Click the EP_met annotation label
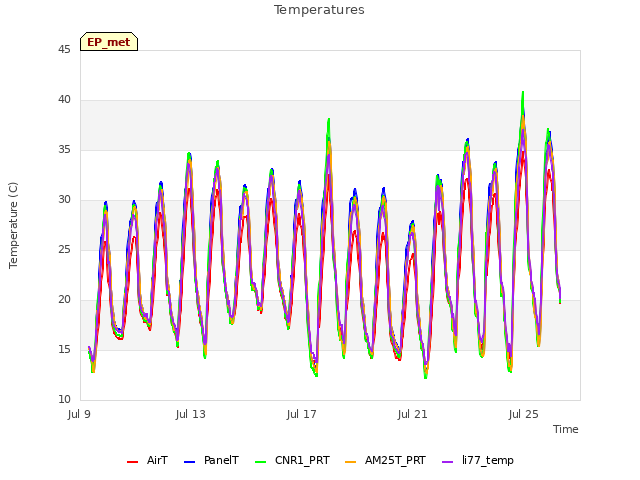This screenshot has height=480, width=640. click(x=109, y=42)
